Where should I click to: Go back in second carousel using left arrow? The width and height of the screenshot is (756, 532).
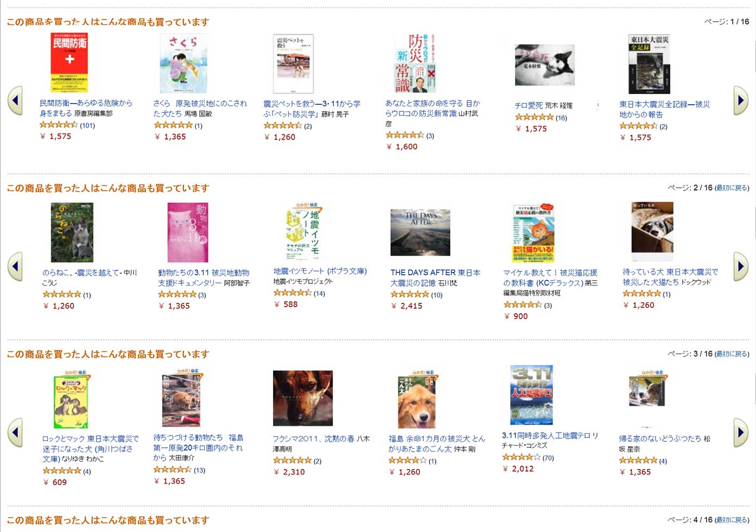[15, 267]
